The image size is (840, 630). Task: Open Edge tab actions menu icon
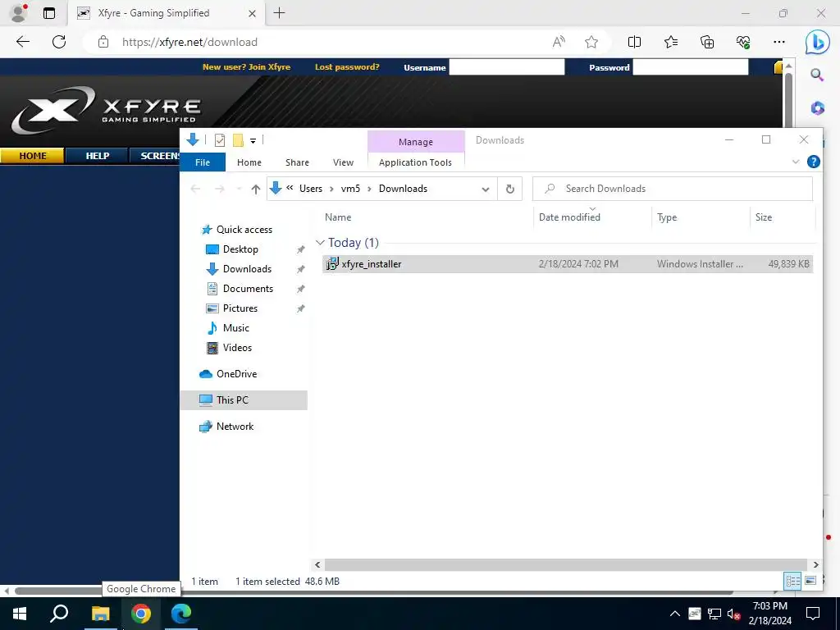click(x=48, y=13)
